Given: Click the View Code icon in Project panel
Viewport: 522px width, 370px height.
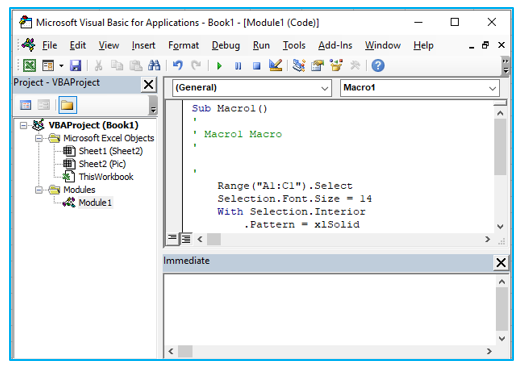Looking at the screenshot, I should tap(26, 105).
